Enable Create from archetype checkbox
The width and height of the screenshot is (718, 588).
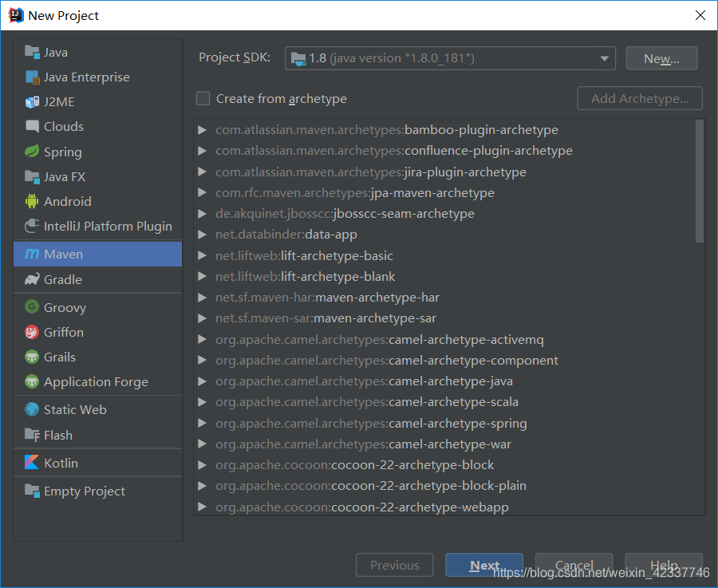[x=203, y=98]
